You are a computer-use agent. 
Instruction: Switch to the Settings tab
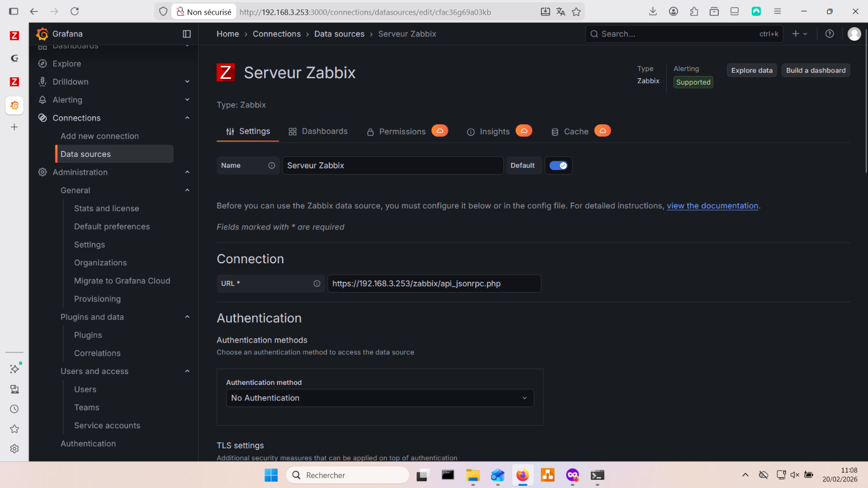[x=248, y=131]
